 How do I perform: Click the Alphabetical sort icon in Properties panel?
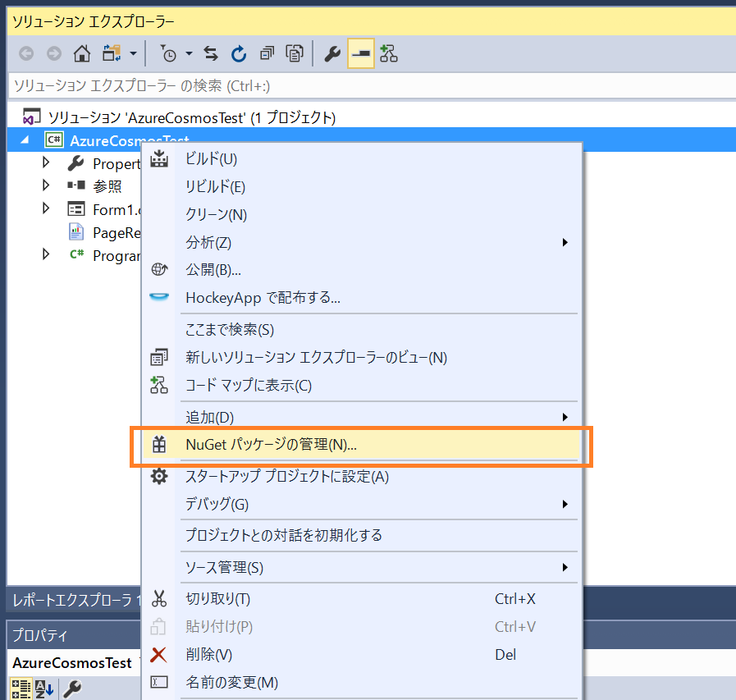[44, 689]
